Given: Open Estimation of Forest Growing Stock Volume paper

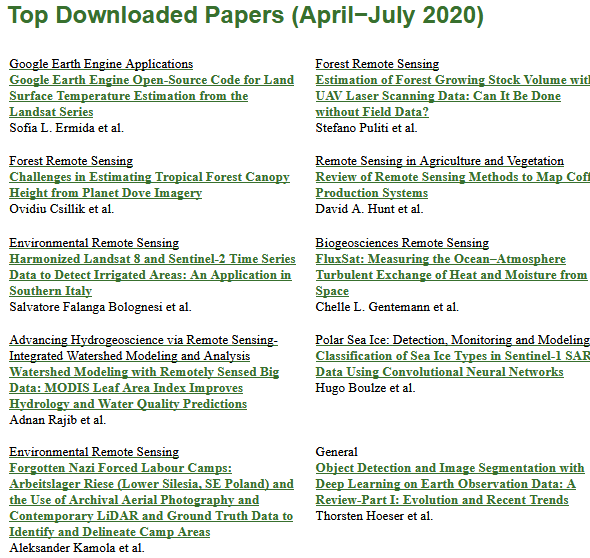Looking at the screenshot, I should tap(453, 96).
